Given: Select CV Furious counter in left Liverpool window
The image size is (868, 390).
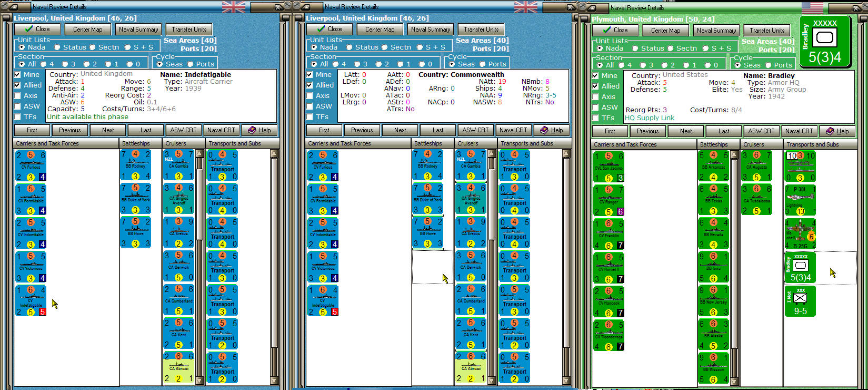Looking at the screenshot, I should point(31,166).
